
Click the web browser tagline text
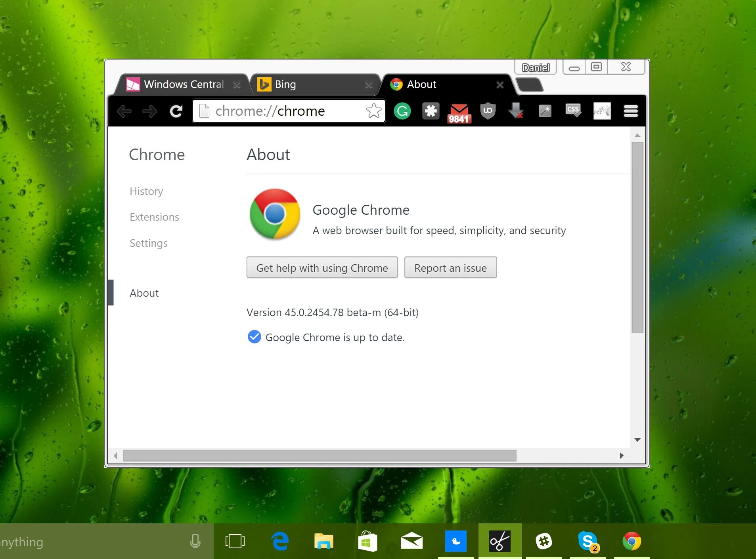pyautogui.click(x=439, y=231)
